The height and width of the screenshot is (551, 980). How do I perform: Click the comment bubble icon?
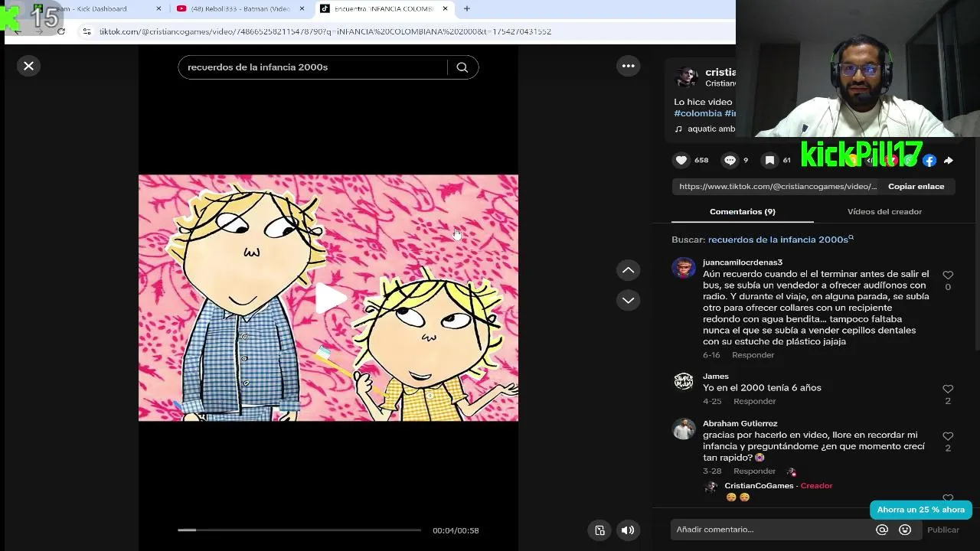click(730, 160)
